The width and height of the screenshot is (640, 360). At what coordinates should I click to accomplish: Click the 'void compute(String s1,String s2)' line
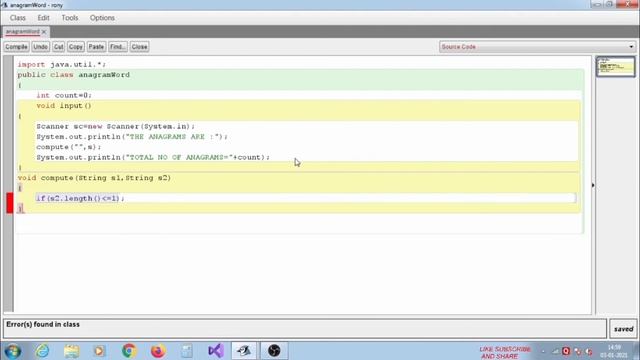[94, 178]
